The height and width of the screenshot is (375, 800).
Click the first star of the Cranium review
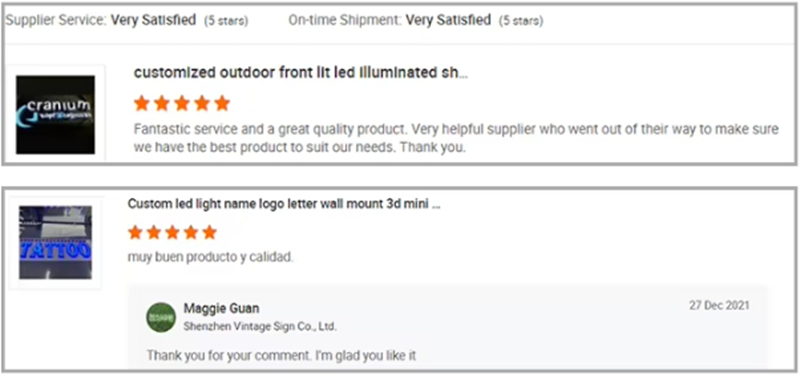(141, 104)
